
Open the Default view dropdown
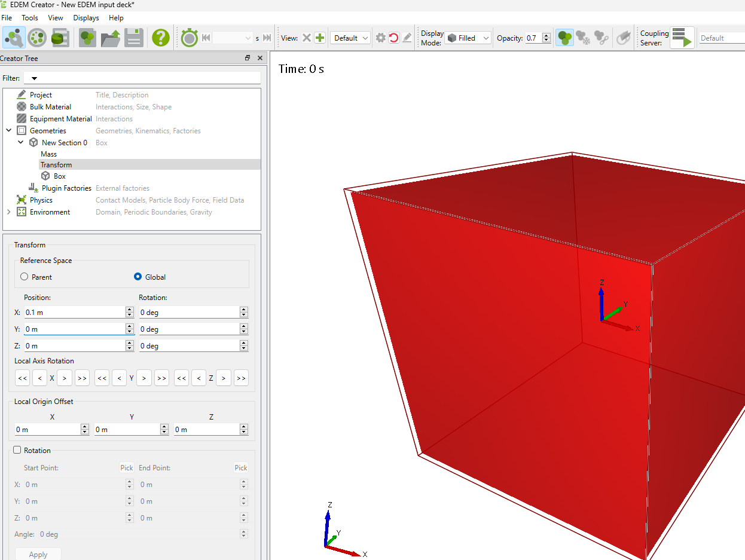tap(350, 38)
